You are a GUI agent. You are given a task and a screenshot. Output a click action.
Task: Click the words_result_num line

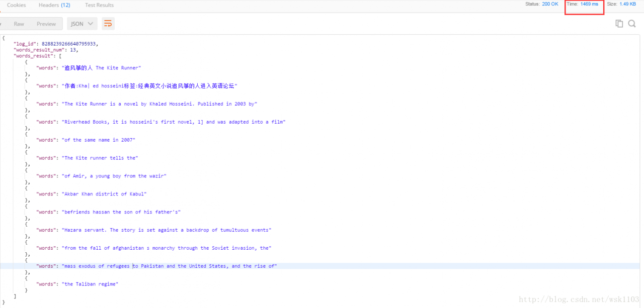point(46,50)
